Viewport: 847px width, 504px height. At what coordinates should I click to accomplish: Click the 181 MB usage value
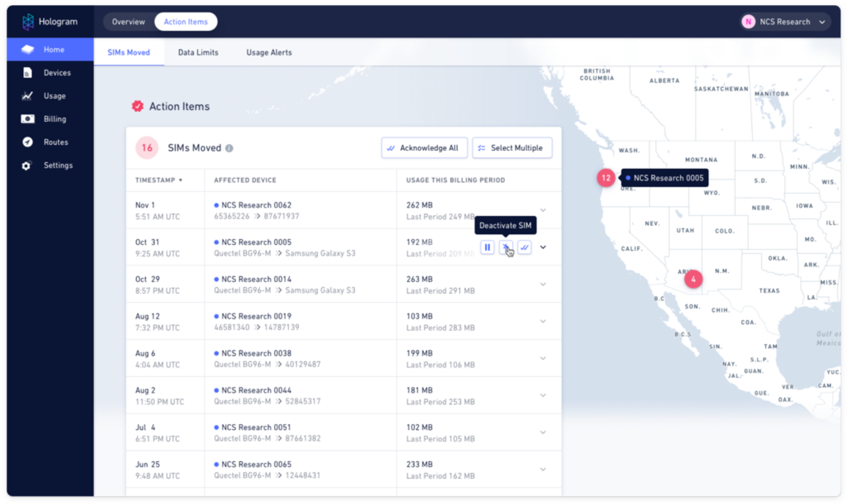tap(419, 390)
